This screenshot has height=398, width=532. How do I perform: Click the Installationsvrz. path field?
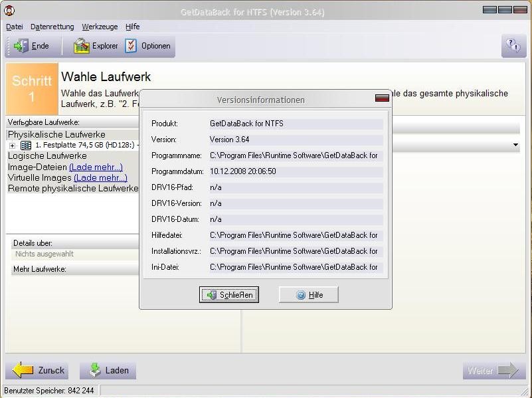(x=296, y=251)
